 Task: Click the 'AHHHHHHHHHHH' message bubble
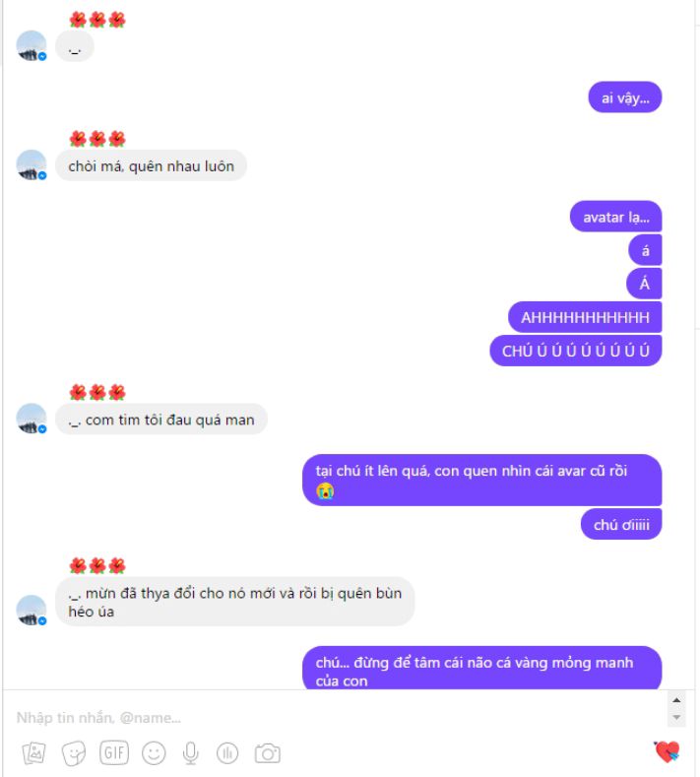(x=585, y=317)
